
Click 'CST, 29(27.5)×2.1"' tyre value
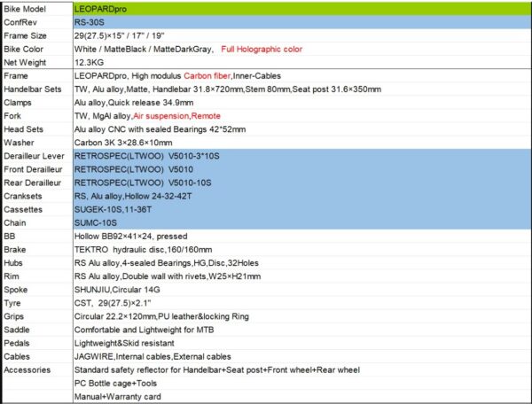pyautogui.click(x=113, y=303)
